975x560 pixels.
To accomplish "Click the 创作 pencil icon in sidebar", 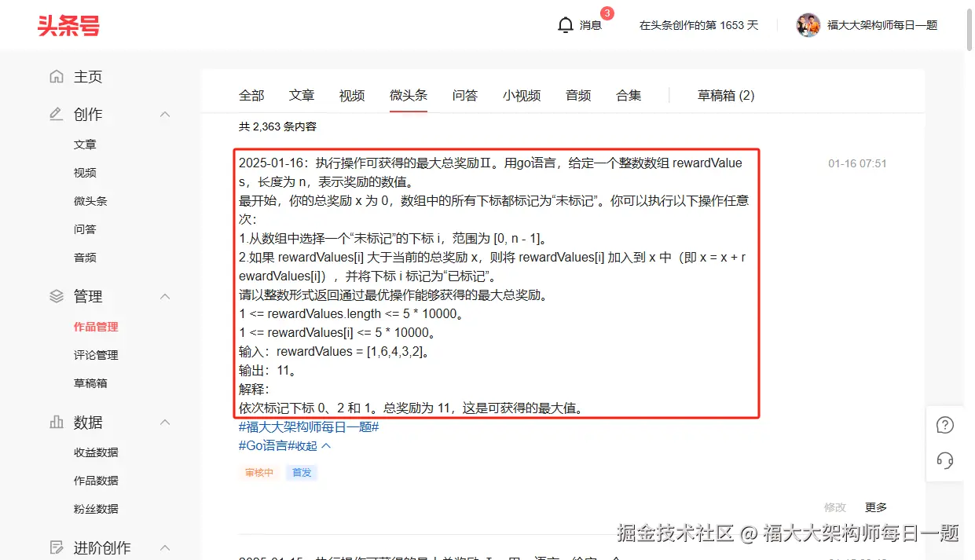I will [55, 114].
